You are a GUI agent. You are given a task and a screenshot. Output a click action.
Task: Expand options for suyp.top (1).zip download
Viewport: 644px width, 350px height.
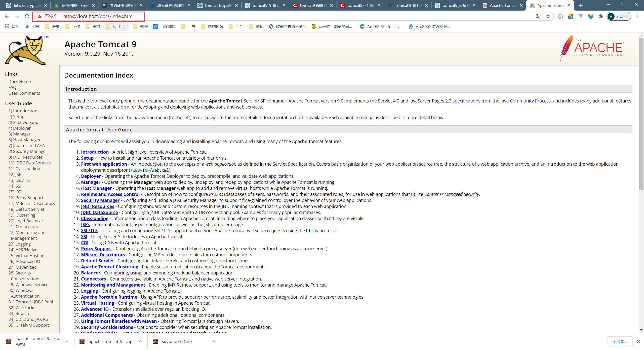(x=214, y=341)
